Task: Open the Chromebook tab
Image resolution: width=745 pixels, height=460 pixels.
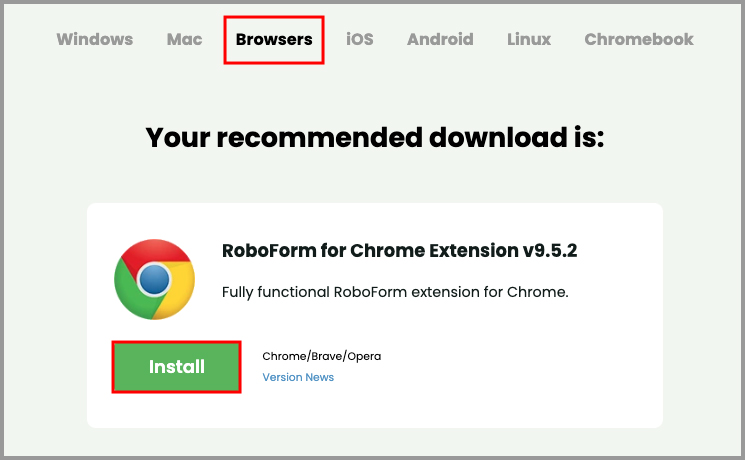Action: 638,40
